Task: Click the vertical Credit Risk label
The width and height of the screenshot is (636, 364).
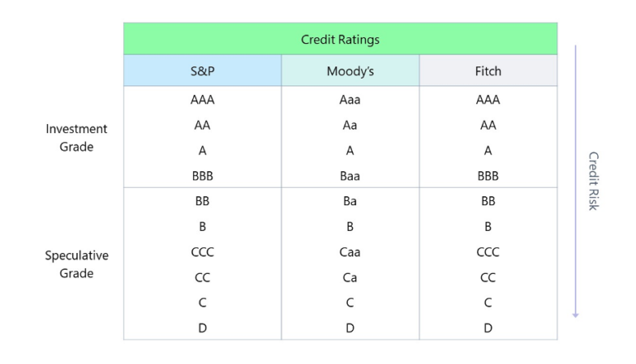Action: pyautogui.click(x=593, y=180)
